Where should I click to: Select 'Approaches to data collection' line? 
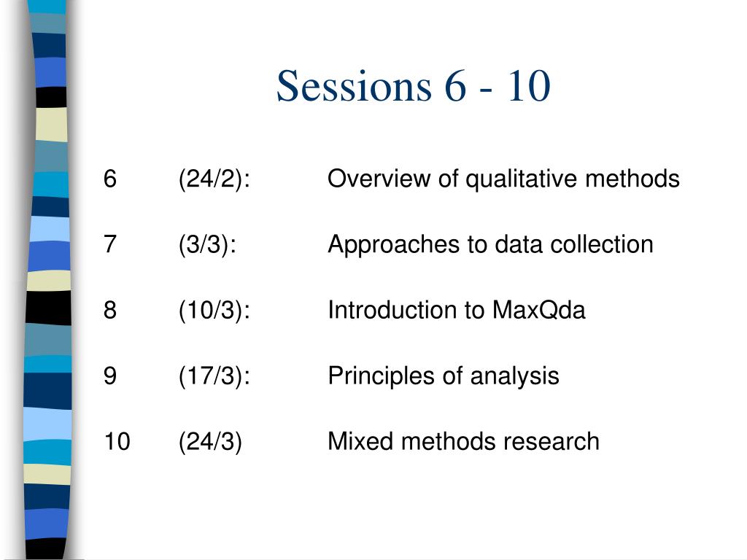point(490,245)
